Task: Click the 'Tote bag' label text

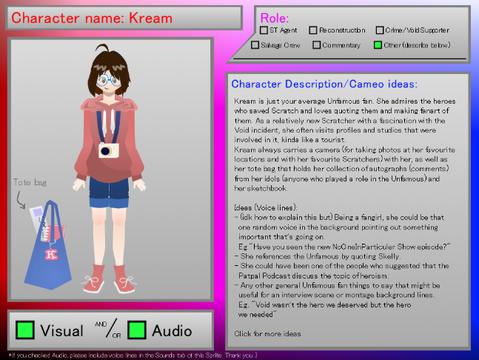Action: pos(30,182)
